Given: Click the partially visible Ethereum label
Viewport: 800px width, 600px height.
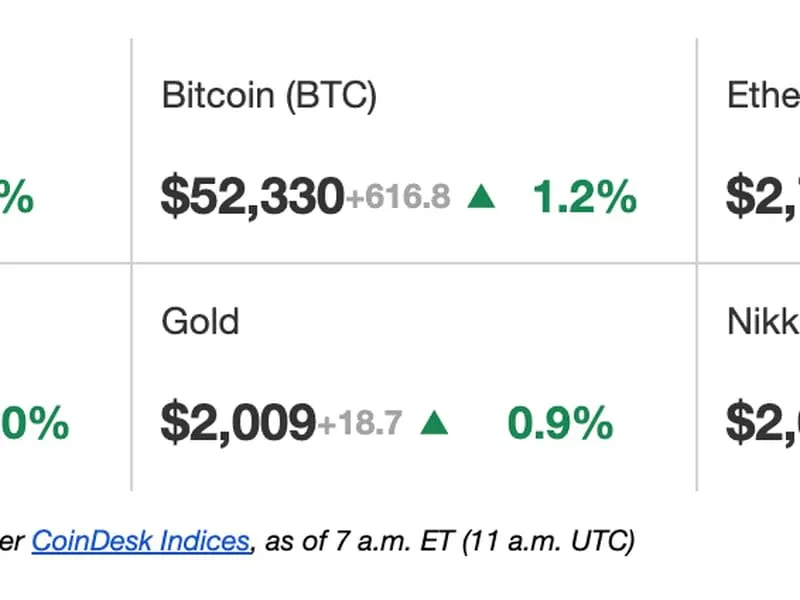Looking at the screenshot, I should click(764, 97).
